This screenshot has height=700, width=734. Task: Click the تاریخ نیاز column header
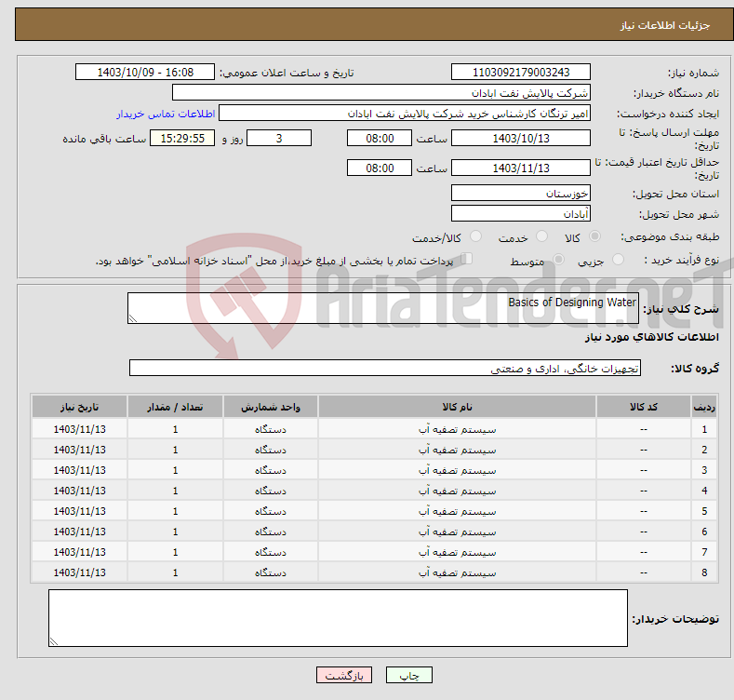(x=80, y=407)
